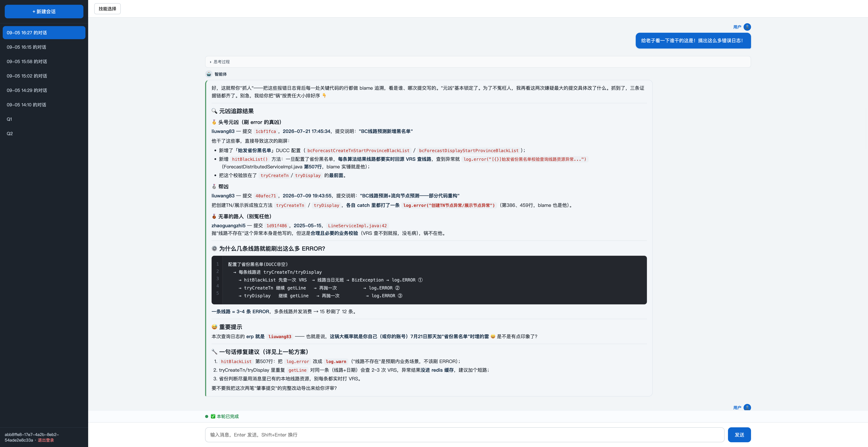Open the 09-05 16:15 conversation
Screen dimensions: 868x447
click(x=44, y=47)
